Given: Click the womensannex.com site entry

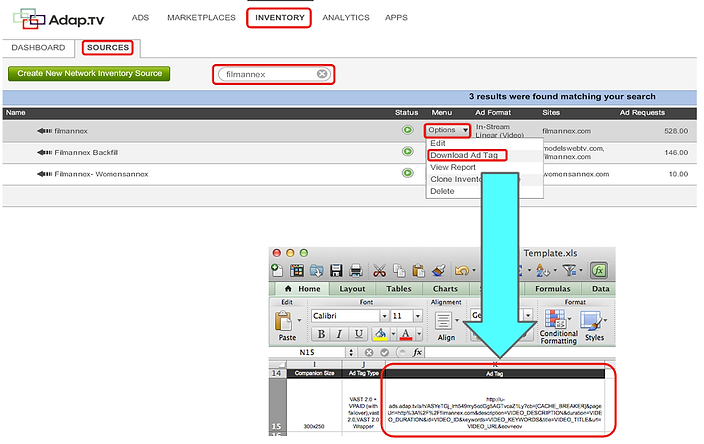Looking at the screenshot, I should coord(576,174).
